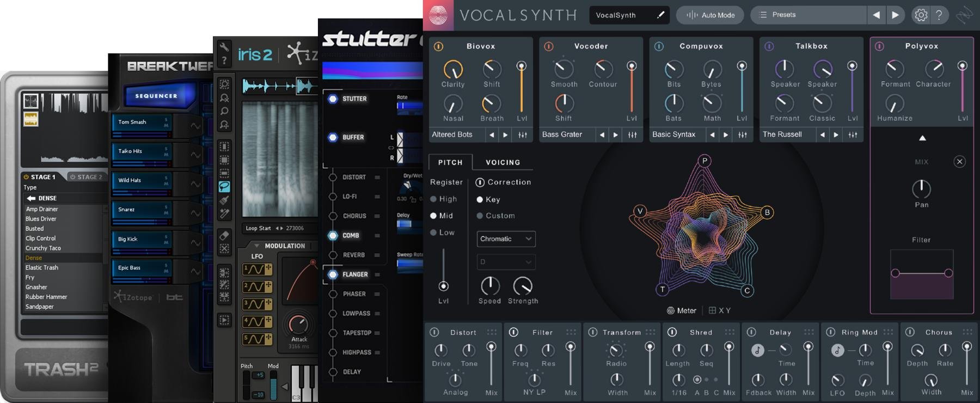Grab Chorus module reorder handle dots
Viewport: 980px width, 403px height.
click(967, 332)
